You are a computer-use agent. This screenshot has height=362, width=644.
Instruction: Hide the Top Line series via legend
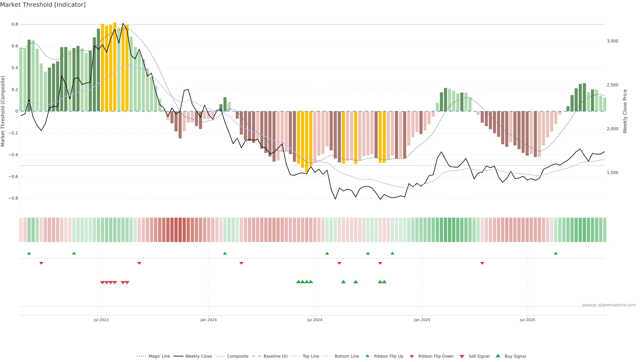[311, 356]
